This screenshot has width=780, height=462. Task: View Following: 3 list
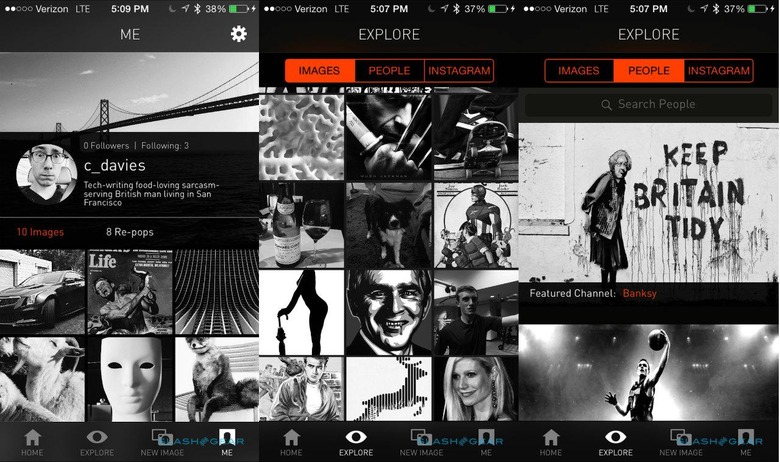point(165,146)
